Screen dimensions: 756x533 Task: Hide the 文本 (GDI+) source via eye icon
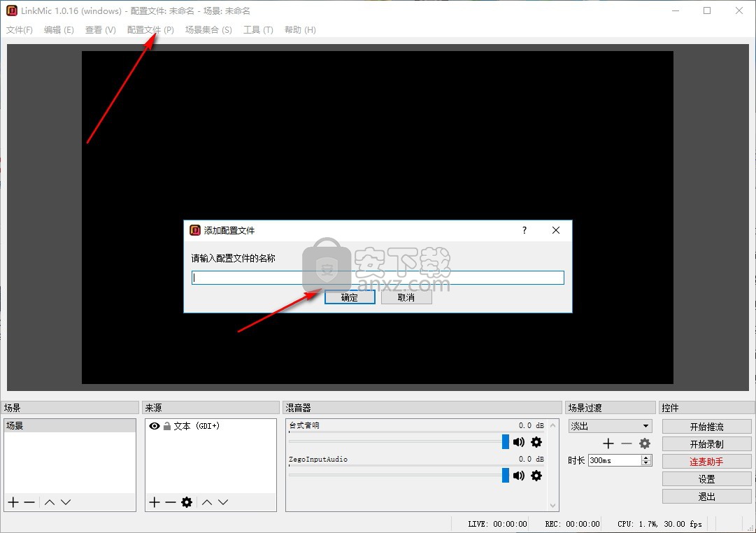click(x=155, y=426)
